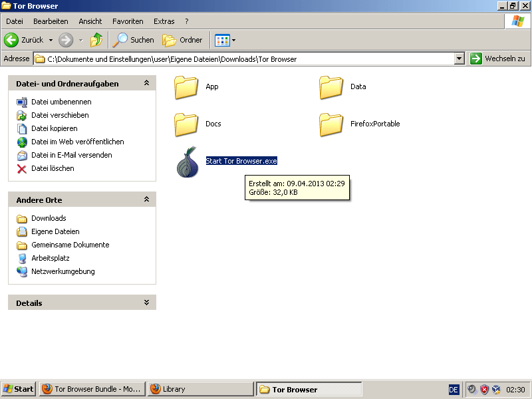Click the Windows flag logo
This screenshot has width=532, height=399.
tap(518, 21)
